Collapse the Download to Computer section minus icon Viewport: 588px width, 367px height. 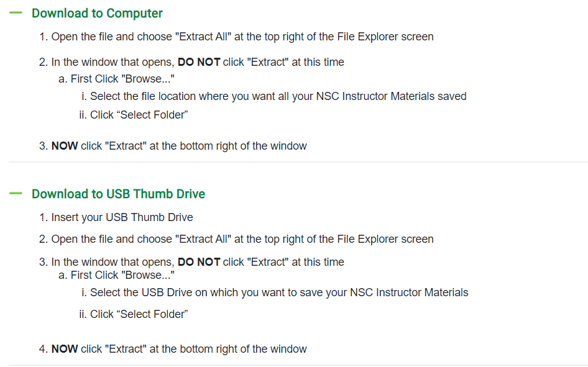pyautogui.click(x=16, y=13)
